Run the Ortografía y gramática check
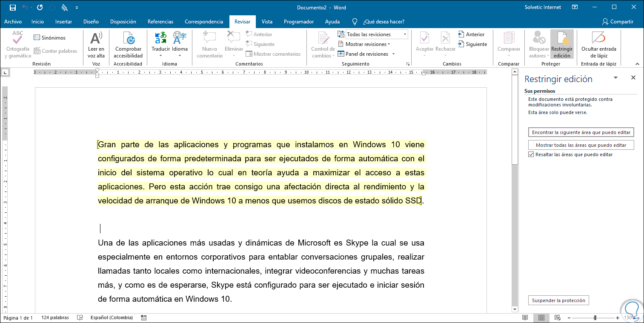Viewport: 644px width, 323px height. tap(17, 44)
